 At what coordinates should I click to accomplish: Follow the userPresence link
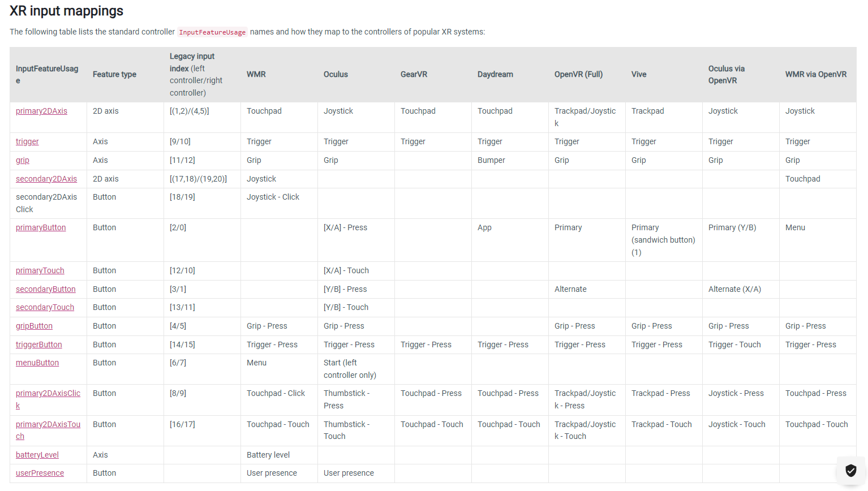40,473
